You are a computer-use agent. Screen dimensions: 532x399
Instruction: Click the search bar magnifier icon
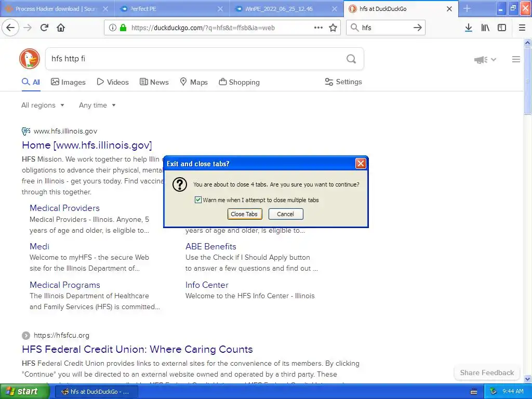pyautogui.click(x=354, y=28)
